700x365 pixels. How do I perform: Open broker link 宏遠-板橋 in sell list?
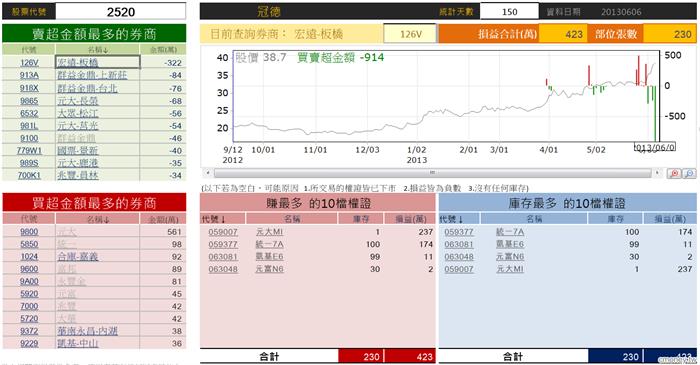(77, 63)
